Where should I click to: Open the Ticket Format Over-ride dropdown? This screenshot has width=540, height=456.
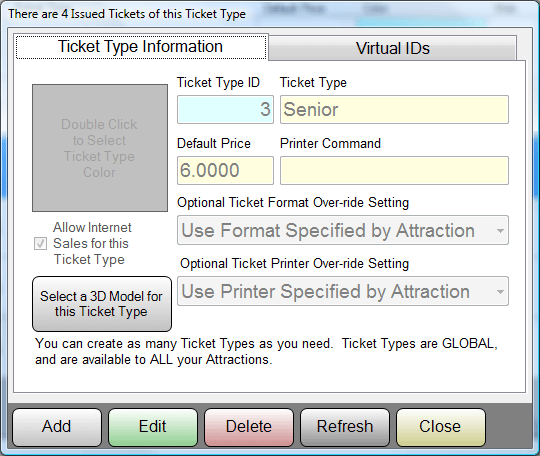pos(343,230)
